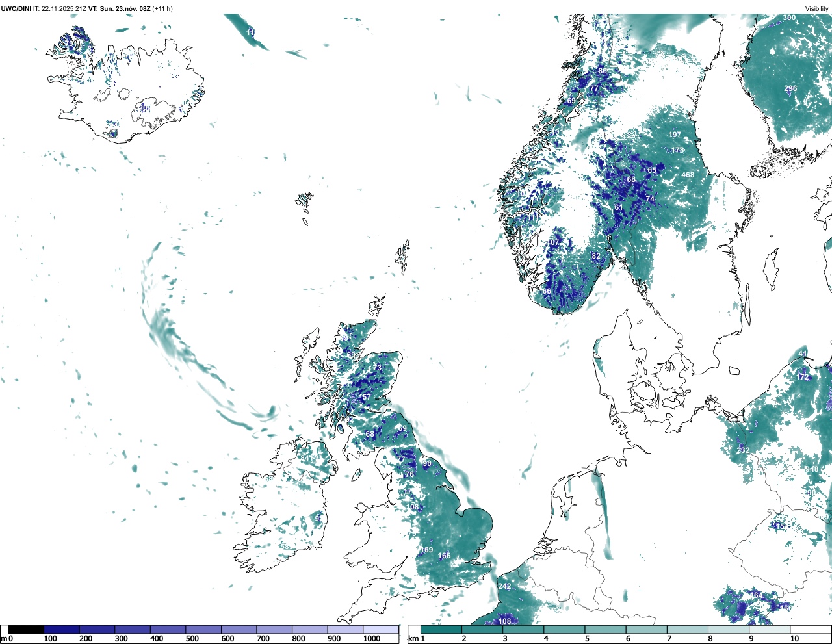Click the '200' tick on metre scale
The width and height of the screenshot is (832, 644).
85,639
